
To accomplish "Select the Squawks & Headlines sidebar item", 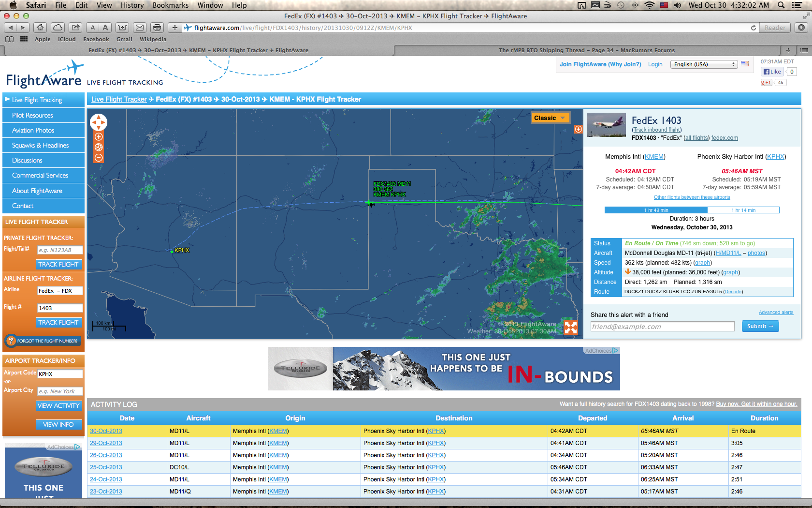I will (43, 145).
